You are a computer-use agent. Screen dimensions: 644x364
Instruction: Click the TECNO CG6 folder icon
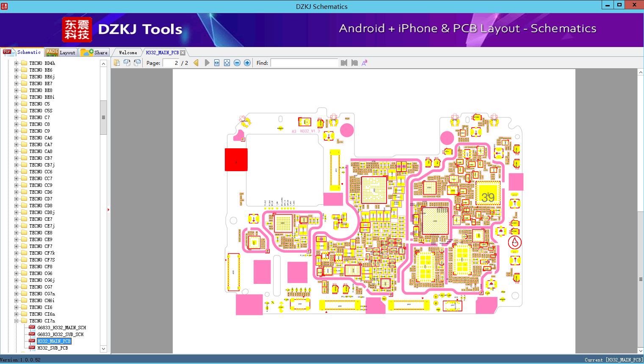[x=24, y=273]
